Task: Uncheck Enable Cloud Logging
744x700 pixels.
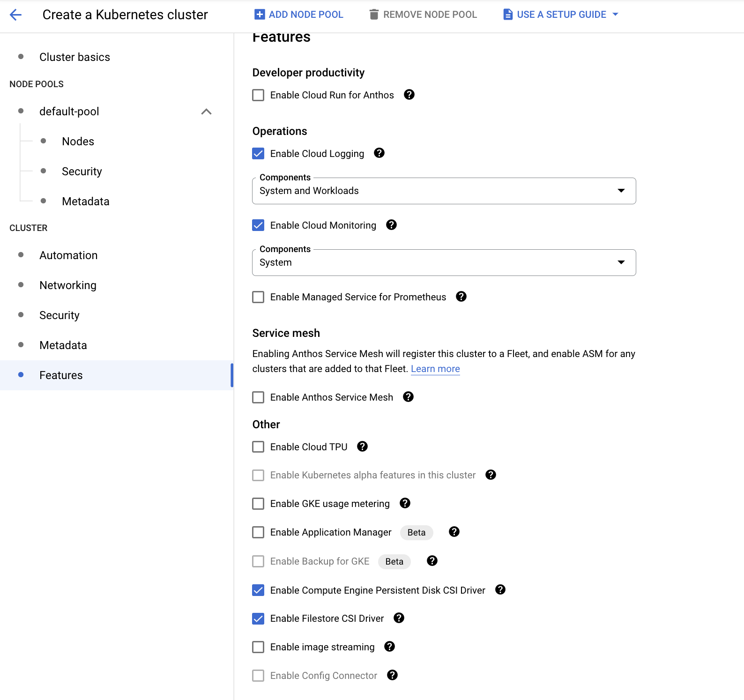Action: 258,154
